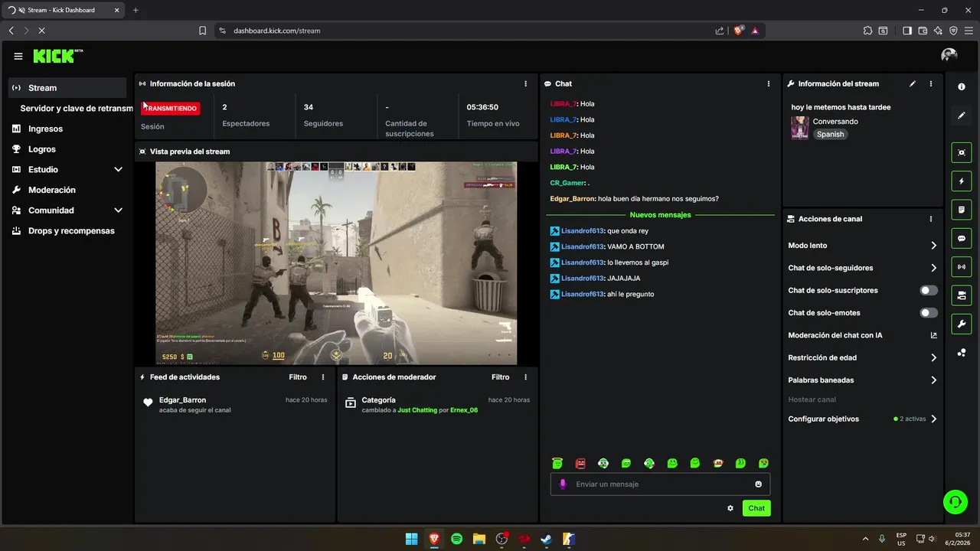Open session info panel options (three dots)
This screenshot has width=980, height=551.
(525, 83)
